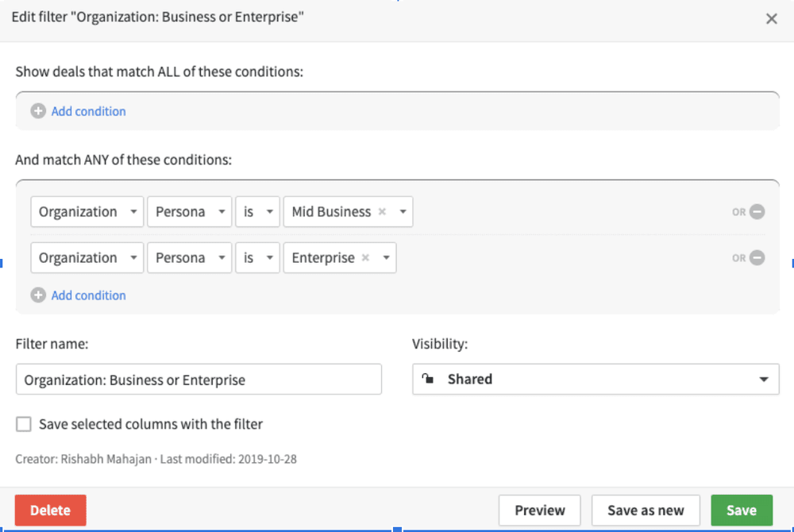Remove the Enterprise condition row
The image size is (794, 532).
(x=757, y=258)
